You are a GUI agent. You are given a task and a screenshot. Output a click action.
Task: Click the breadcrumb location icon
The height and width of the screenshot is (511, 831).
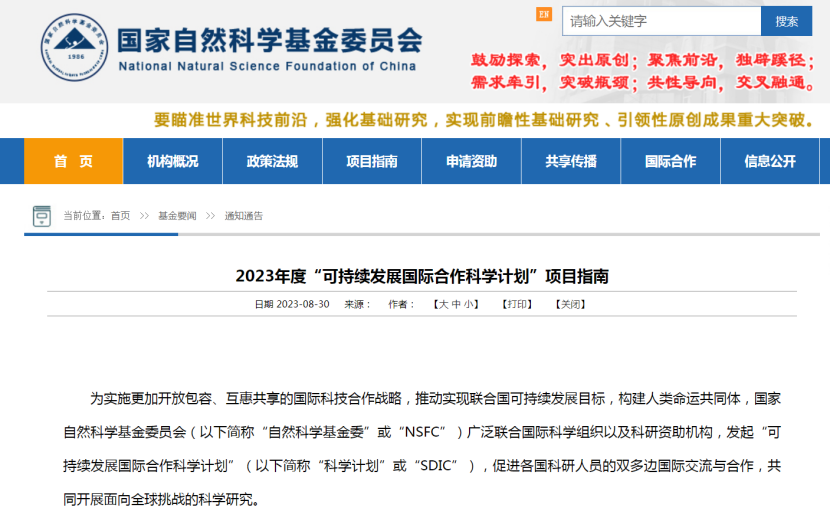pos(41,215)
